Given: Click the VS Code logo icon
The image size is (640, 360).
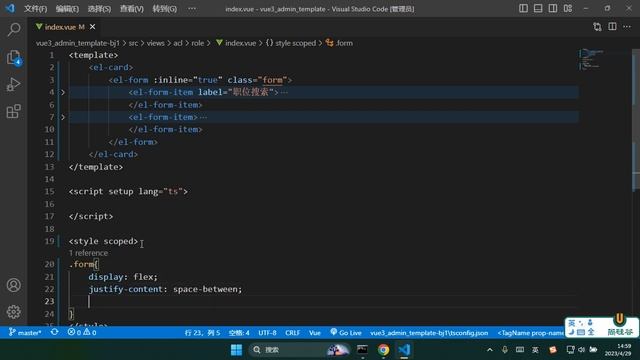Looking at the screenshot, I should pos(10,8).
